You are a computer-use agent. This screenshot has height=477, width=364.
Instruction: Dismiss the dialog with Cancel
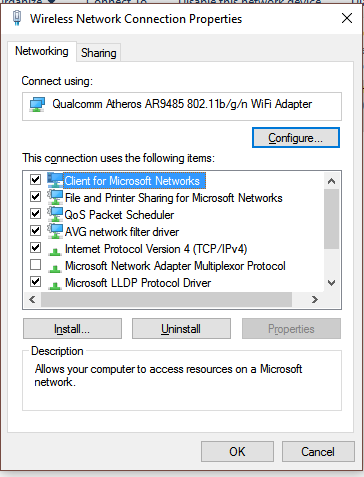[318, 452]
